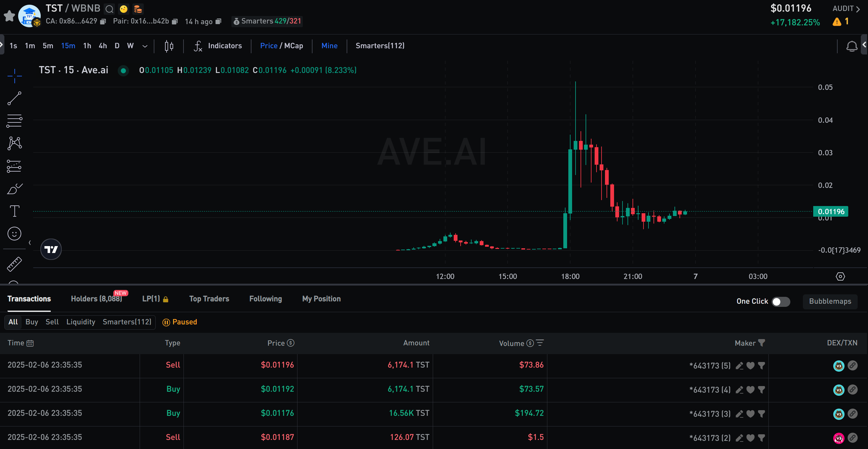Select the crosshair cursor tool
Screen dimensions: 868x449
click(x=14, y=75)
